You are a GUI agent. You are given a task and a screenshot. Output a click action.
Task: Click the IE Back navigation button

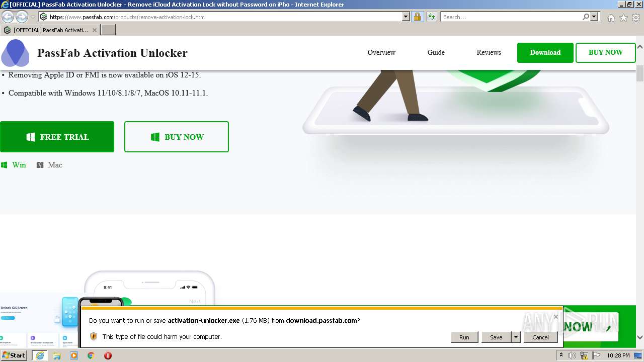(8, 17)
